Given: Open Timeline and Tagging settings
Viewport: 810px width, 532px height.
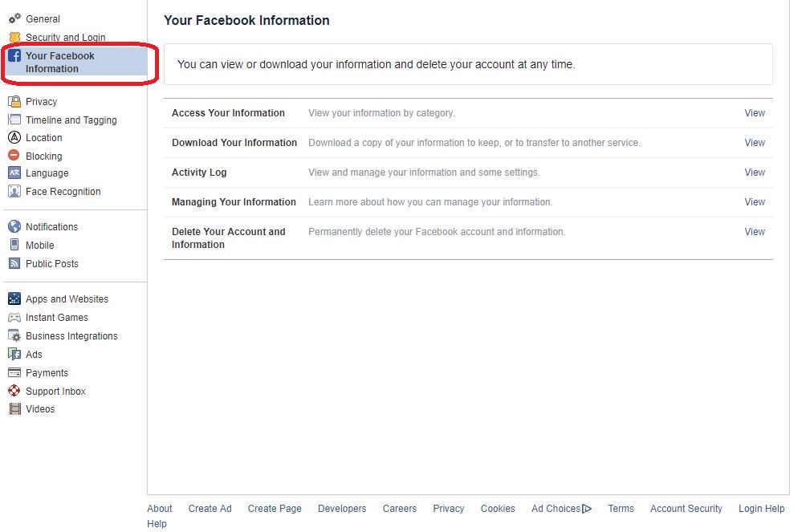Looking at the screenshot, I should (x=71, y=120).
